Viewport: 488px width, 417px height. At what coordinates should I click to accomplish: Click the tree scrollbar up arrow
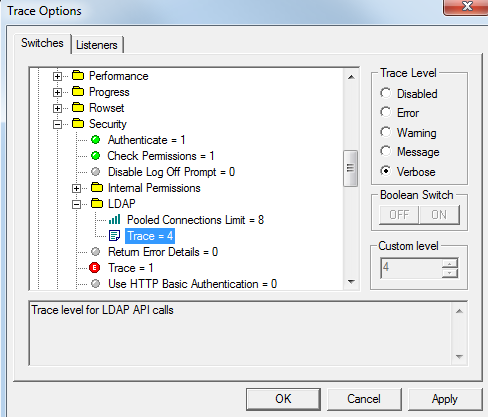click(351, 77)
